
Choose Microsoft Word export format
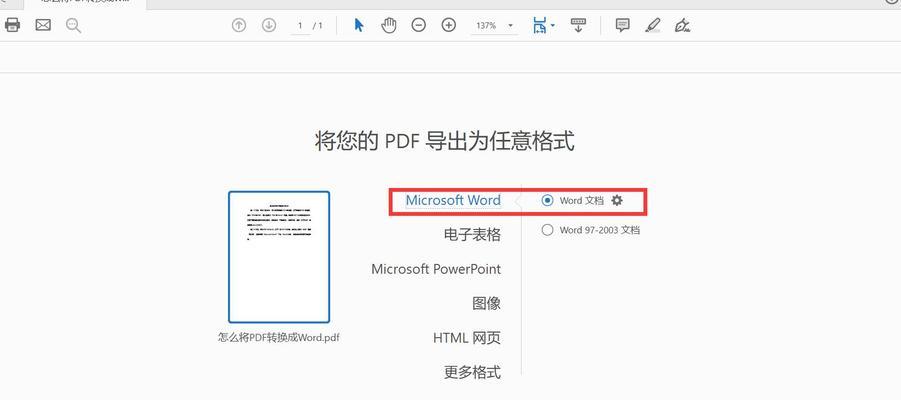point(453,201)
